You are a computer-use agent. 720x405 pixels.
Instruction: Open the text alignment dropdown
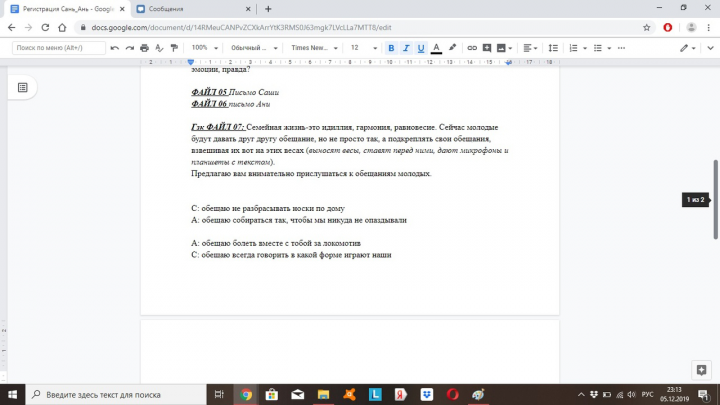(530, 48)
